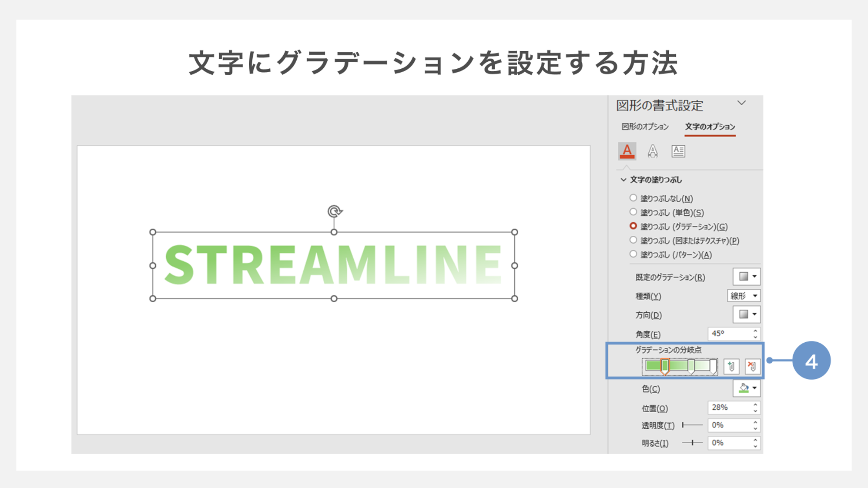Collapse the format shape pane with chevron
This screenshot has width=868, height=488.
pos(741,103)
